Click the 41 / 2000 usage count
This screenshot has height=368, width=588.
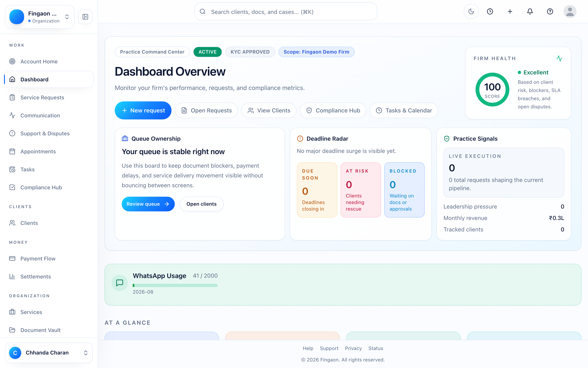point(205,276)
